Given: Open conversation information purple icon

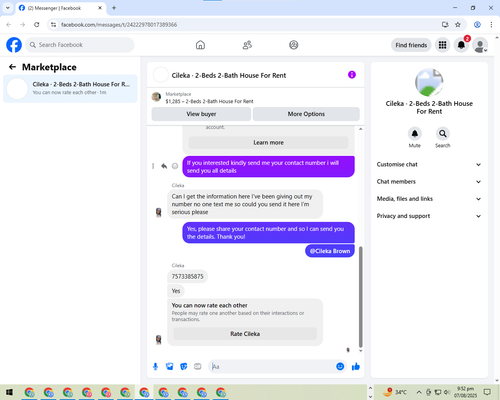Looking at the screenshot, I should (x=352, y=75).
